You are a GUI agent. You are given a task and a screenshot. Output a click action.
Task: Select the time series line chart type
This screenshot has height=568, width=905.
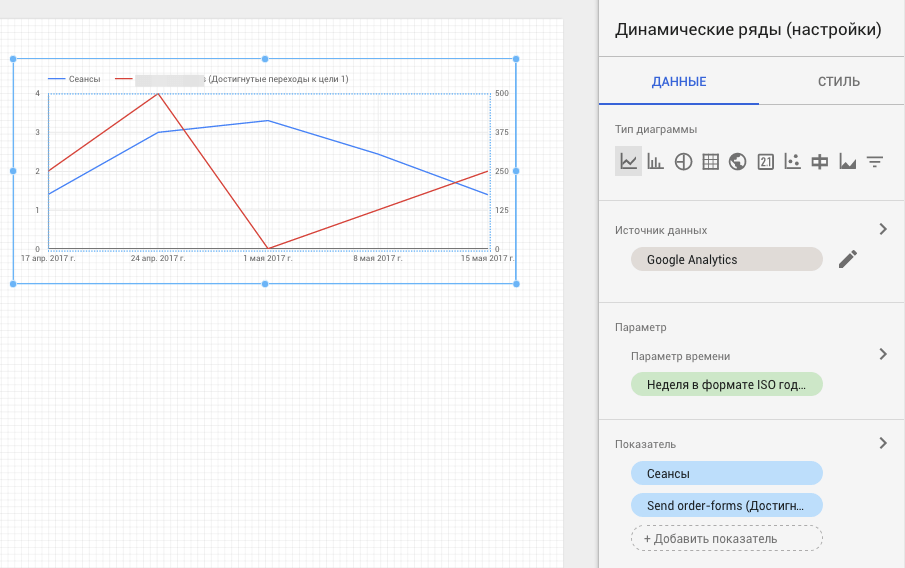point(628,161)
